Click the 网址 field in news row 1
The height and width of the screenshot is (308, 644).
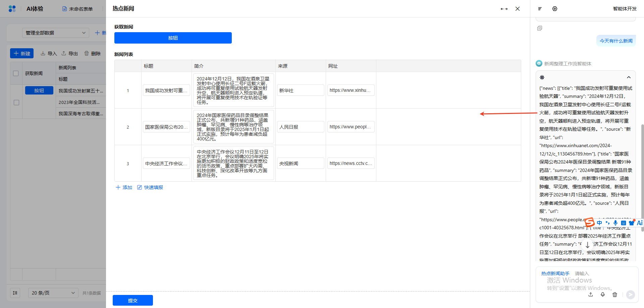click(x=351, y=90)
